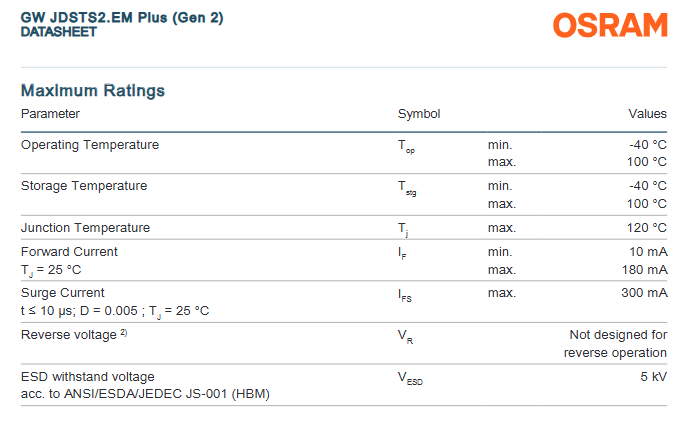
Task: Click the Values column header
Action: [647, 114]
